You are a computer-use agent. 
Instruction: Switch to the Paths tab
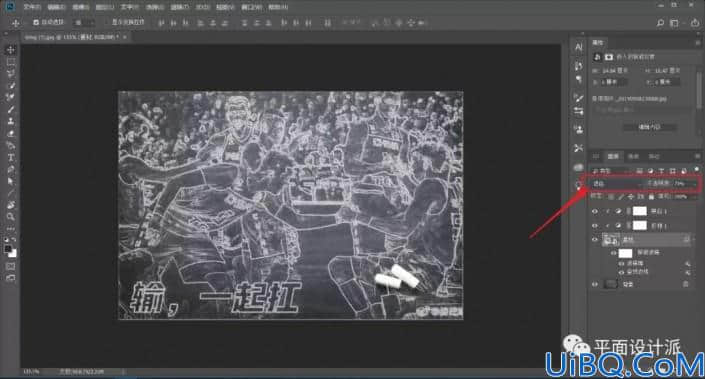[x=654, y=156]
